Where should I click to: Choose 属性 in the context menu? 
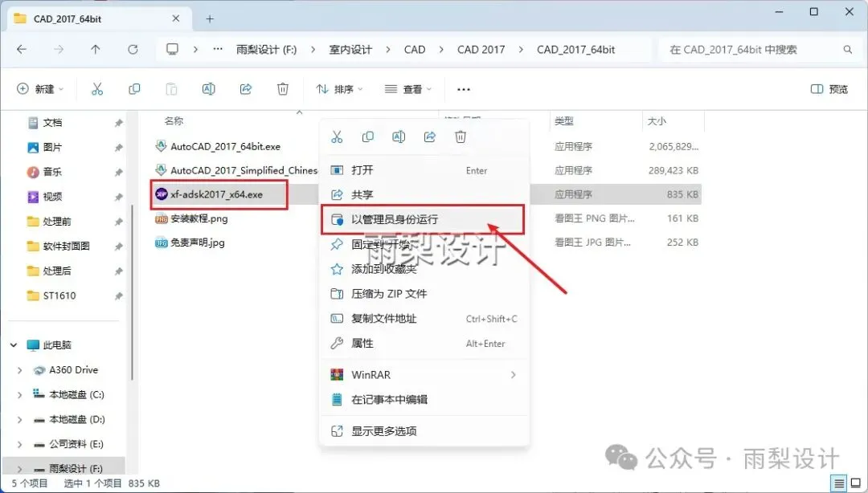pyautogui.click(x=424, y=344)
